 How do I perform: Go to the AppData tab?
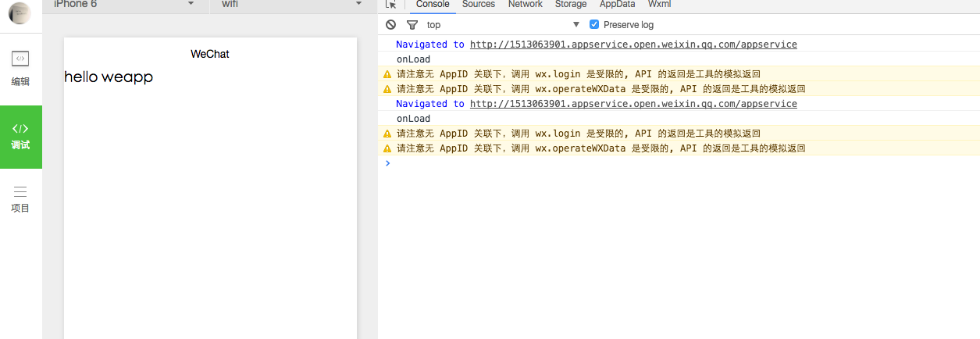tap(617, 4)
